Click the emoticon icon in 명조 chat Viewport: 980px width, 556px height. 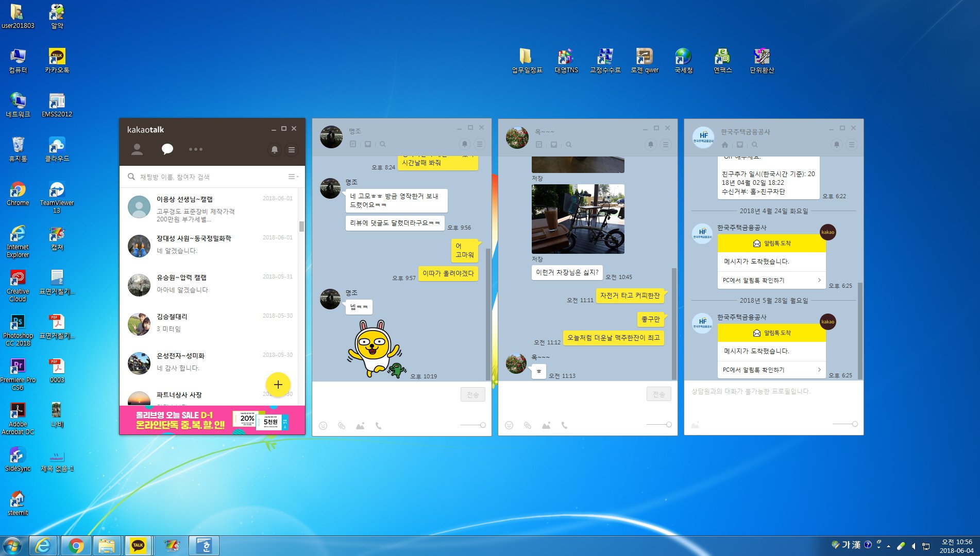pyautogui.click(x=323, y=426)
